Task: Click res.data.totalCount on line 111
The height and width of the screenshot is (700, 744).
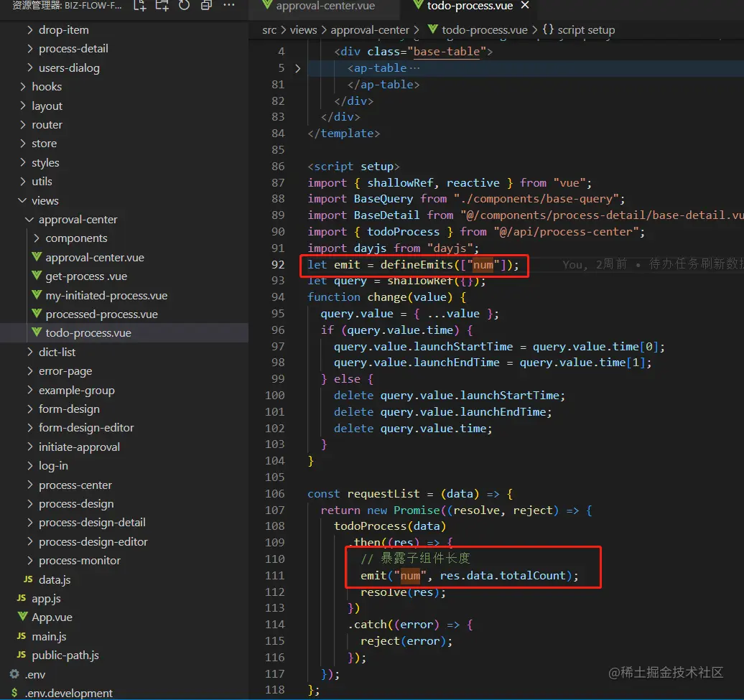Action: 503,576
